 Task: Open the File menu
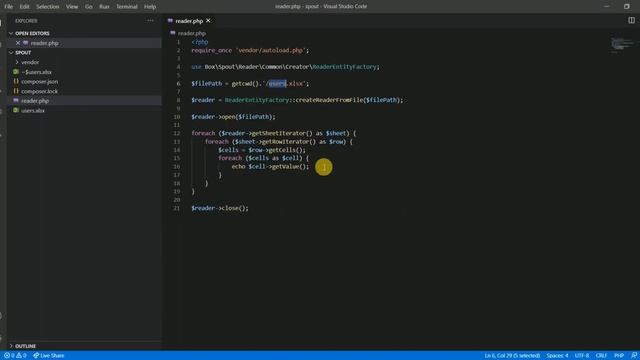pyautogui.click(x=8, y=7)
